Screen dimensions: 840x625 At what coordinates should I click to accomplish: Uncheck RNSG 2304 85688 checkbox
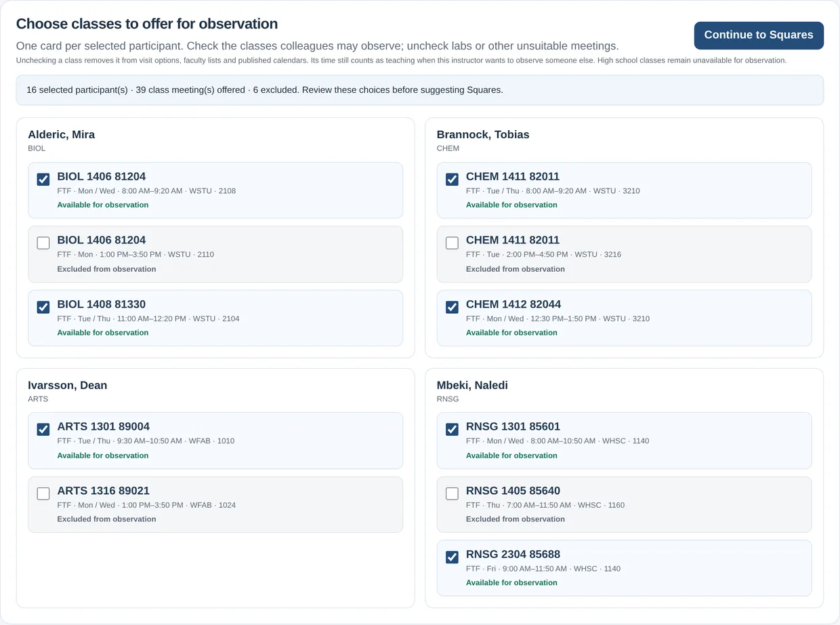(x=452, y=557)
